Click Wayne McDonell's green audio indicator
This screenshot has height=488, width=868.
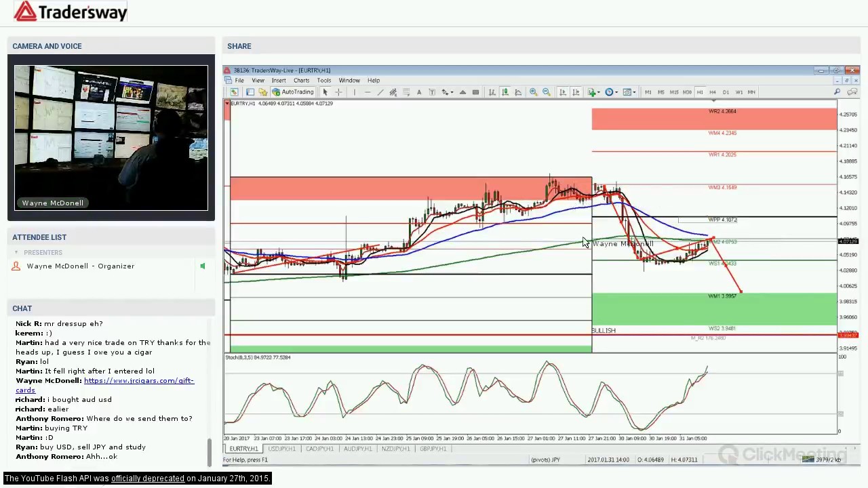coord(202,266)
